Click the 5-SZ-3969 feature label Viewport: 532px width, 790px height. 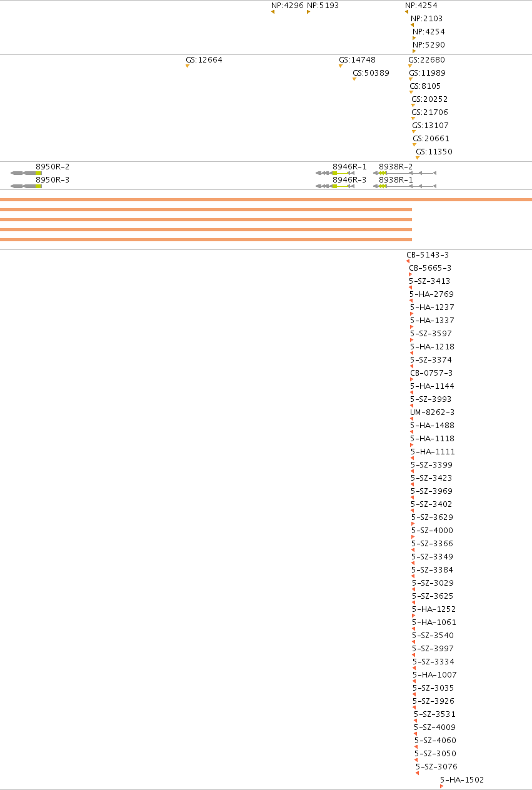point(431,491)
